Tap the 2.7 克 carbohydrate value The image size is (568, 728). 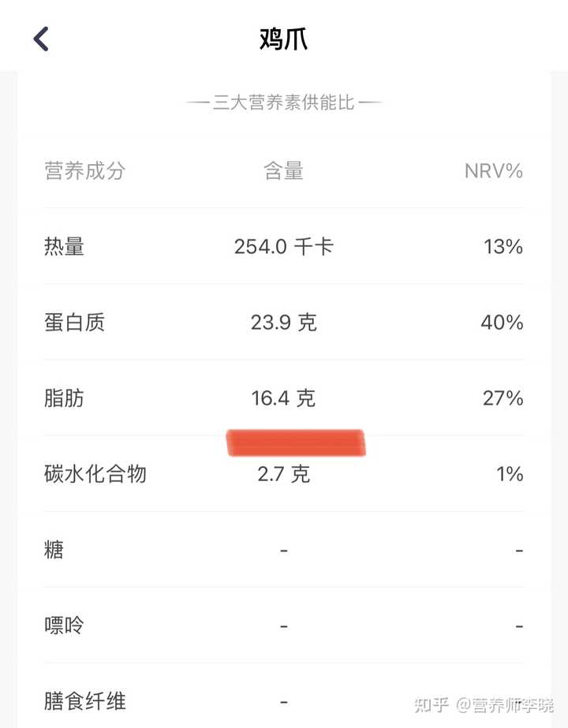click(x=283, y=474)
